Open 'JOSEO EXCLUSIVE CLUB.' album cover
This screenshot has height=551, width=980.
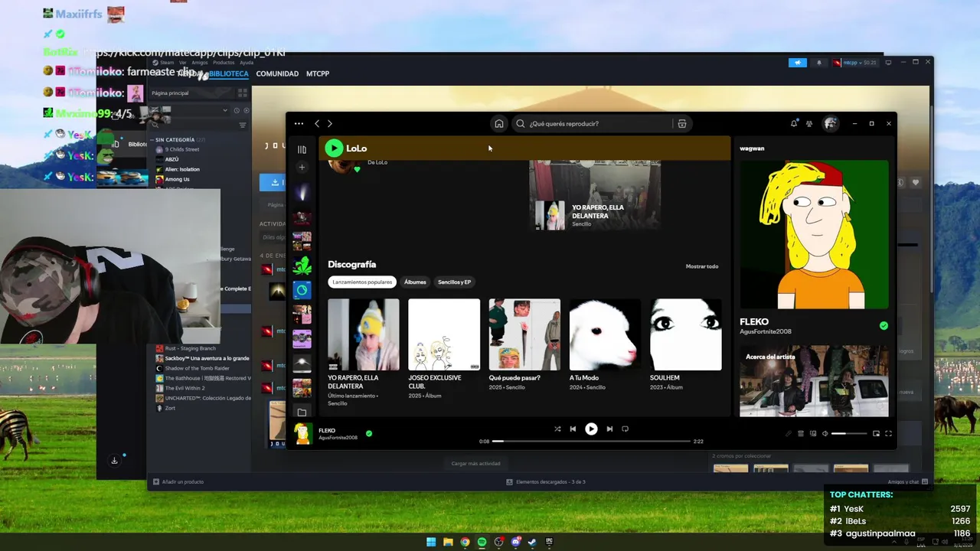(x=444, y=334)
